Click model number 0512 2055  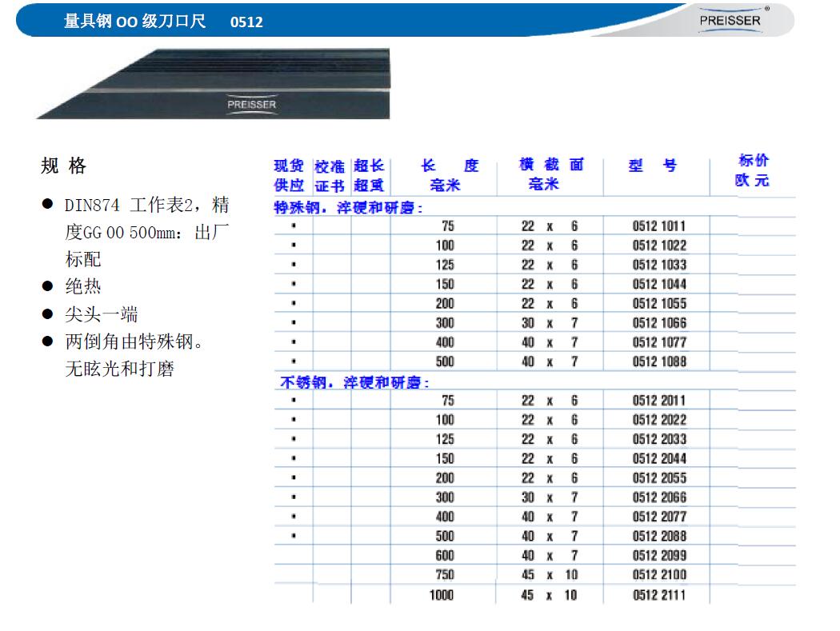[659, 477]
